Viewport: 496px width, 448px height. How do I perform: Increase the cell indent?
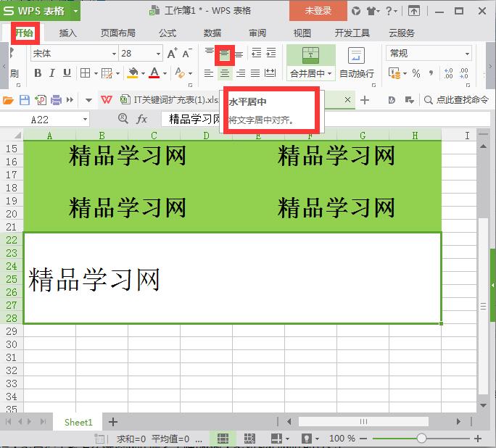pos(271,52)
